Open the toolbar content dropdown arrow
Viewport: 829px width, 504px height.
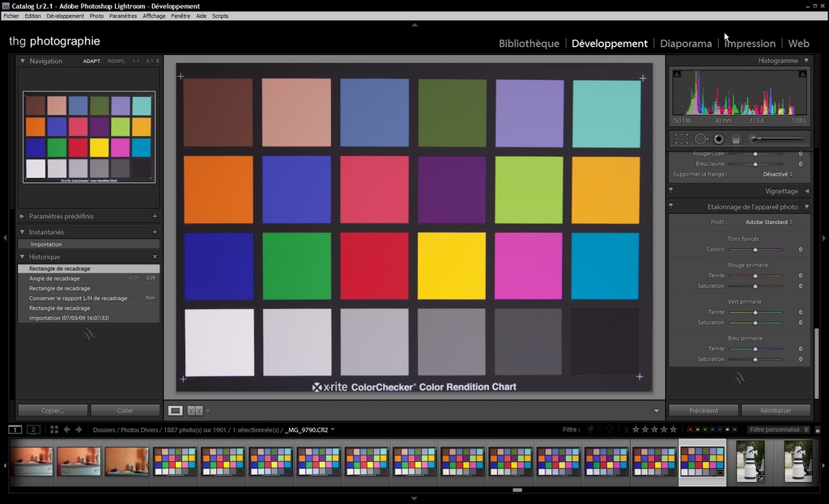(656, 410)
